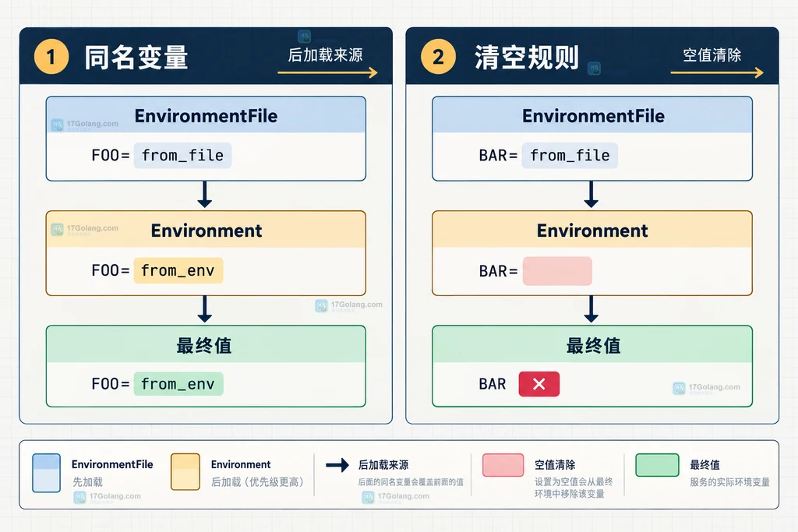Click the 同名变量 panel title

(136, 58)
